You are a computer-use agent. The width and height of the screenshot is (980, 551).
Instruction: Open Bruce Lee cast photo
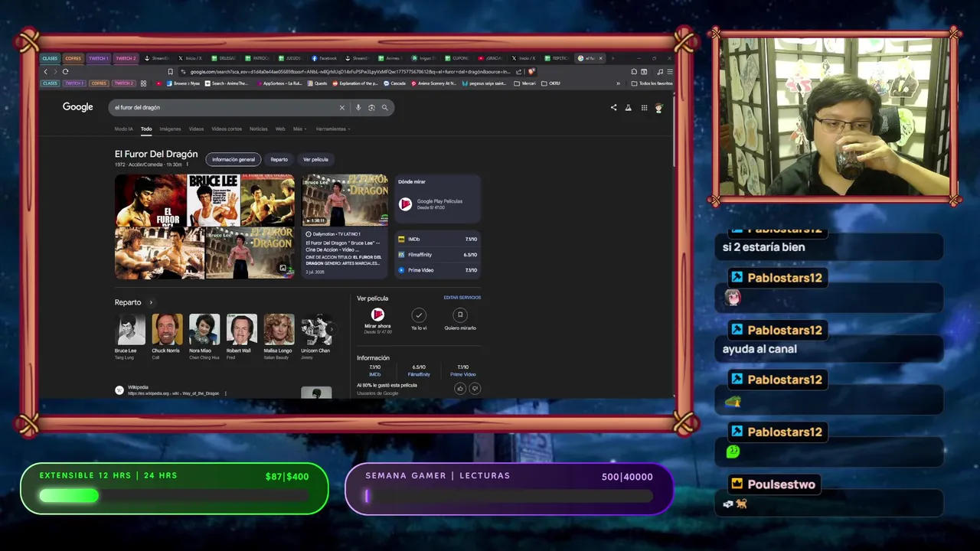[x=130, y=329]
